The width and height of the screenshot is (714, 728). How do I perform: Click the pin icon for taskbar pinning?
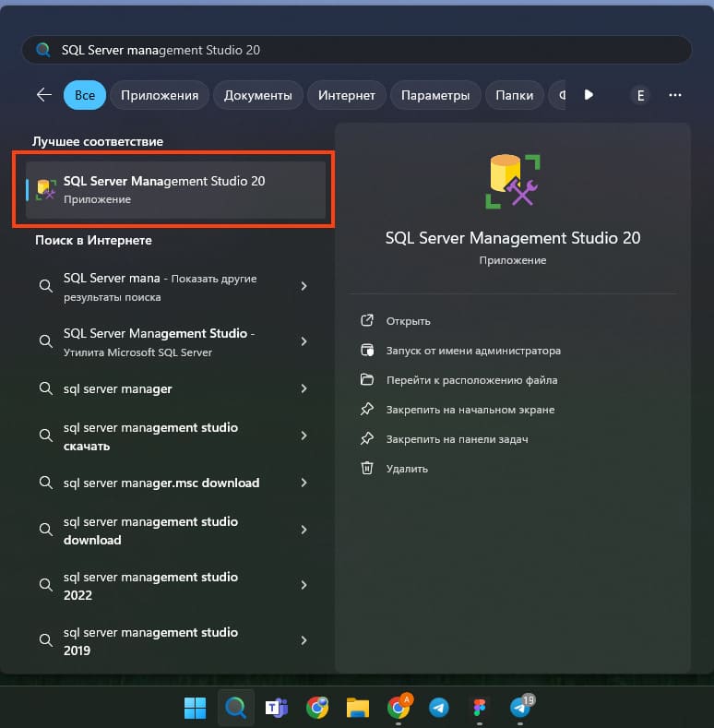(367, 438)
